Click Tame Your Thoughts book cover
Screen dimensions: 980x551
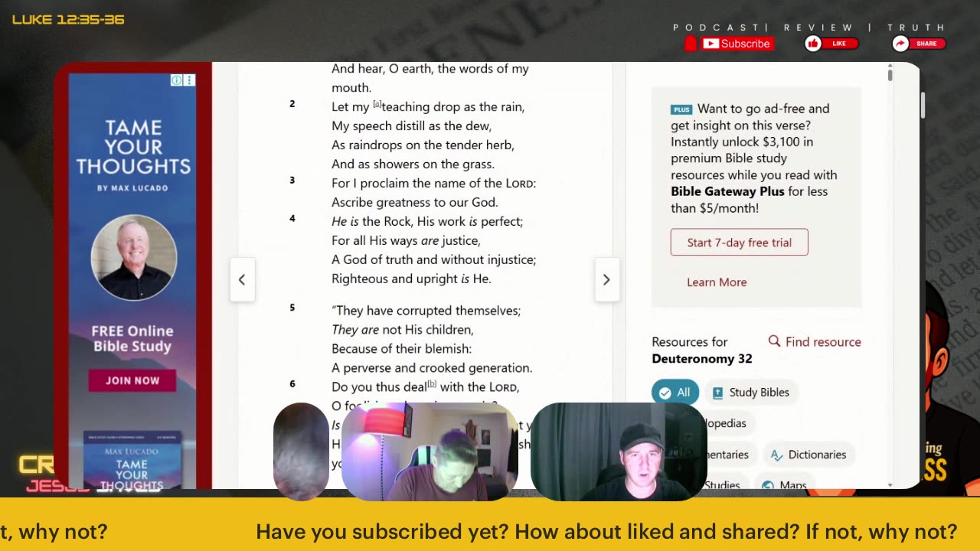coord(132,460)
